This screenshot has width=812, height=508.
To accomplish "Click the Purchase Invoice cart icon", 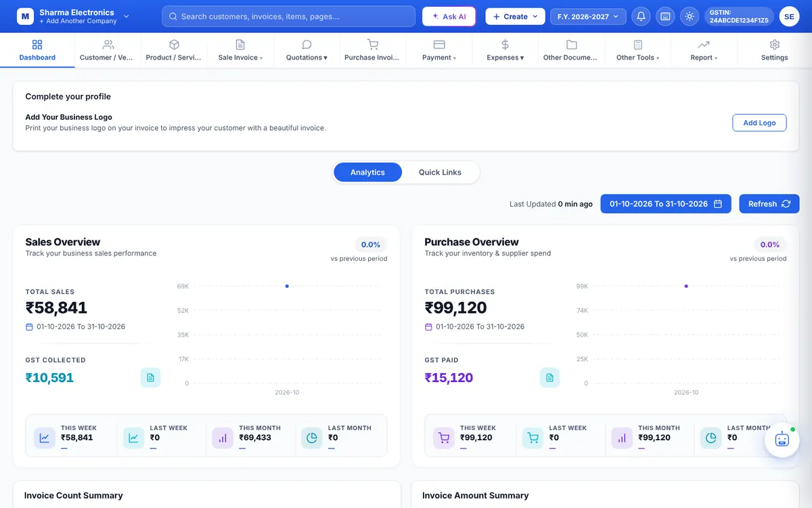I will pos(372,45).
